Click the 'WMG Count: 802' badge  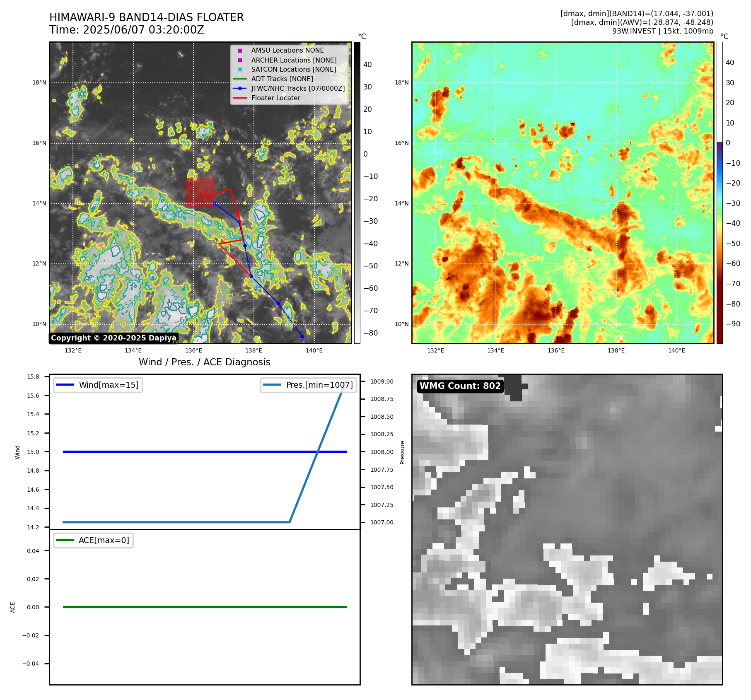460,386
